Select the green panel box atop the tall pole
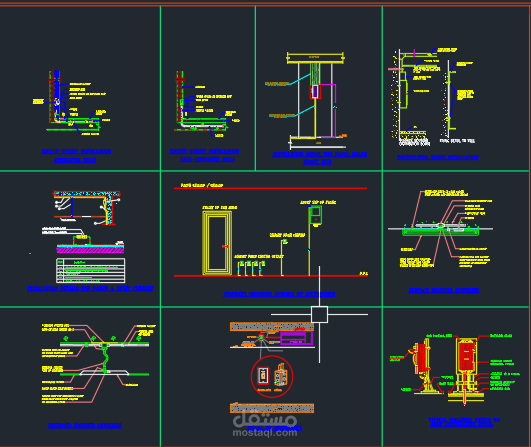The height and width of the screenshot is (447, 531). point(315,216)
